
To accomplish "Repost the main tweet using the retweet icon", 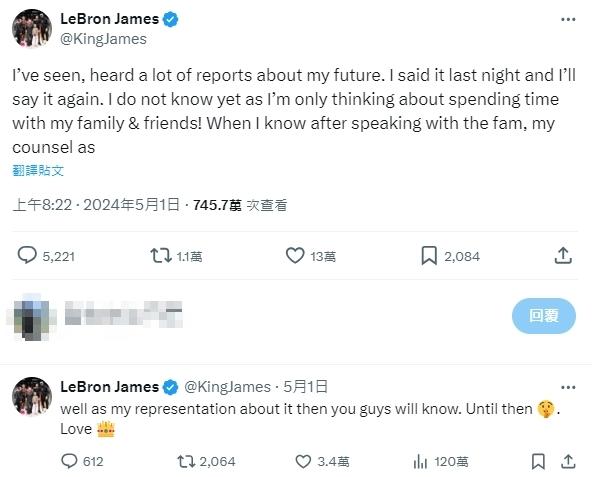I will tap(161, 256).
